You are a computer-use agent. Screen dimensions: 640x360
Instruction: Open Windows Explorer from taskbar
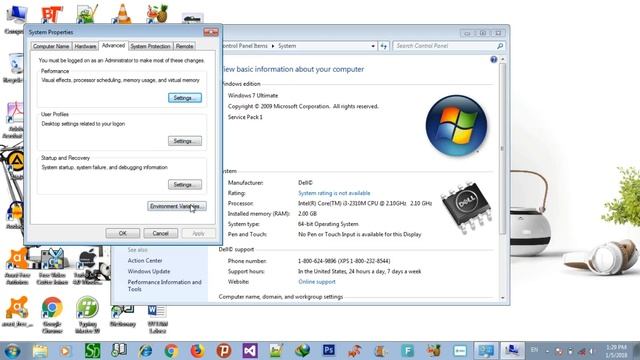pyautogui.click(x=40, y=351)
